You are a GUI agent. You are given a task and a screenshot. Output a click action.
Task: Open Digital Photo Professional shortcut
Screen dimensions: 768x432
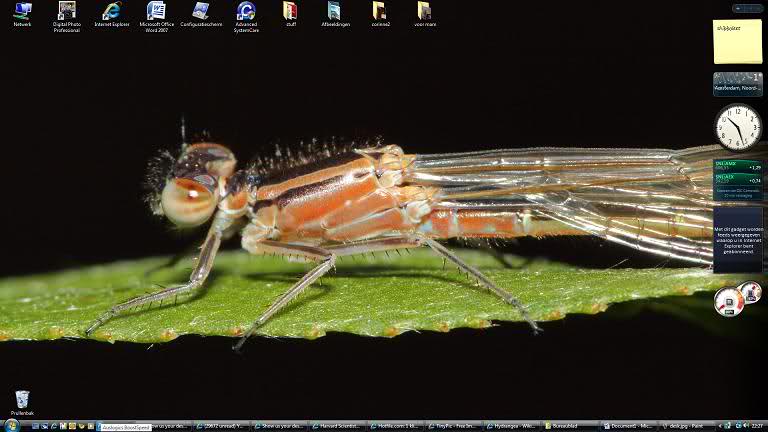pyautogui.click(x=67, y=17)
